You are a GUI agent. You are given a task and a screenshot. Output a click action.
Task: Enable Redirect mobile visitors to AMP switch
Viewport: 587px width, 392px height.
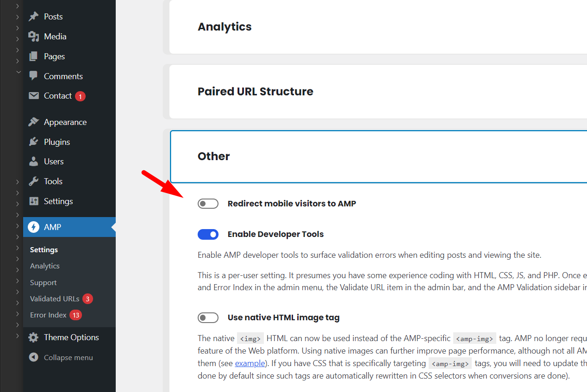pos(208,204)
